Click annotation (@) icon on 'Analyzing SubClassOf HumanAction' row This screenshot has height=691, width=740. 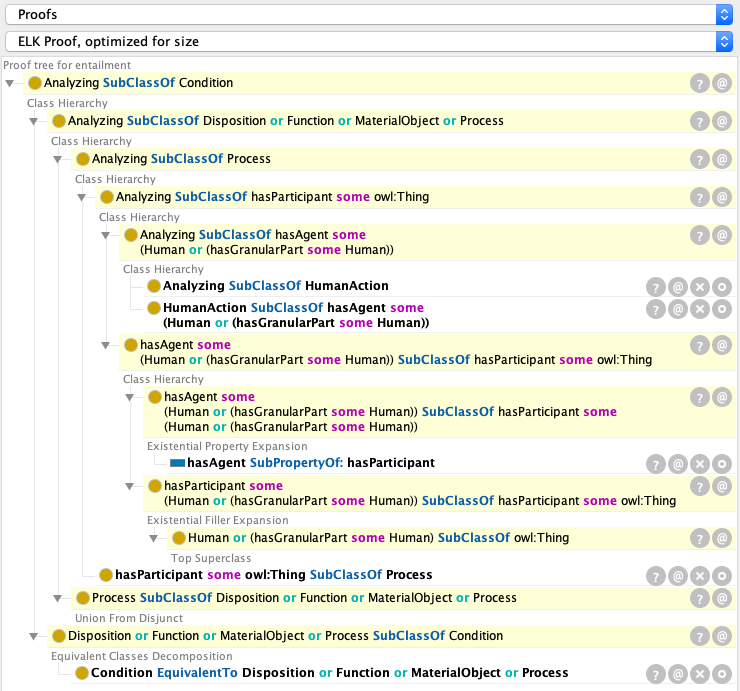(678, 287)
